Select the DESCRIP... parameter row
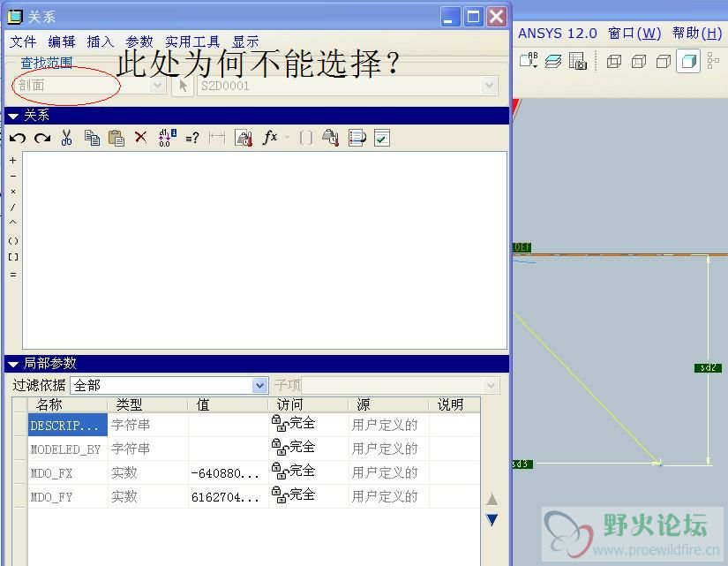 (253, 425)
